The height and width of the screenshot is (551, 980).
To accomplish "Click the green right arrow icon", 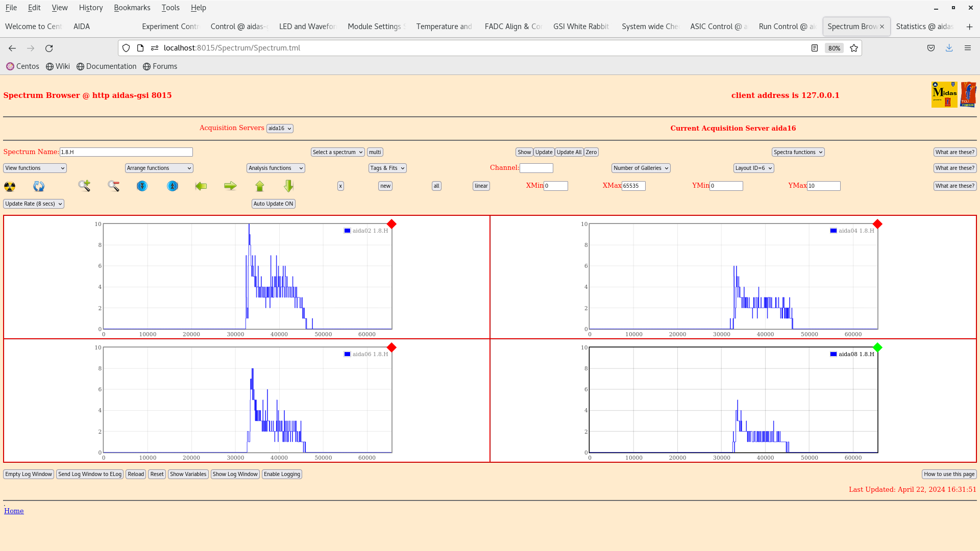I will pyautogui.click(x=230, y=186).
